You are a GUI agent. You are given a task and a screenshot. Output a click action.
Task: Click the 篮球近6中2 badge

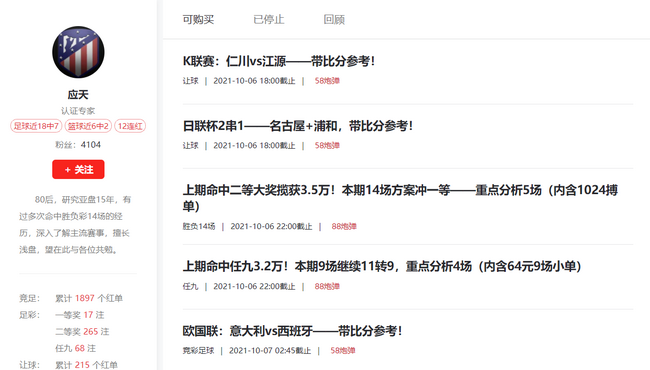click(x=88, y=126)
